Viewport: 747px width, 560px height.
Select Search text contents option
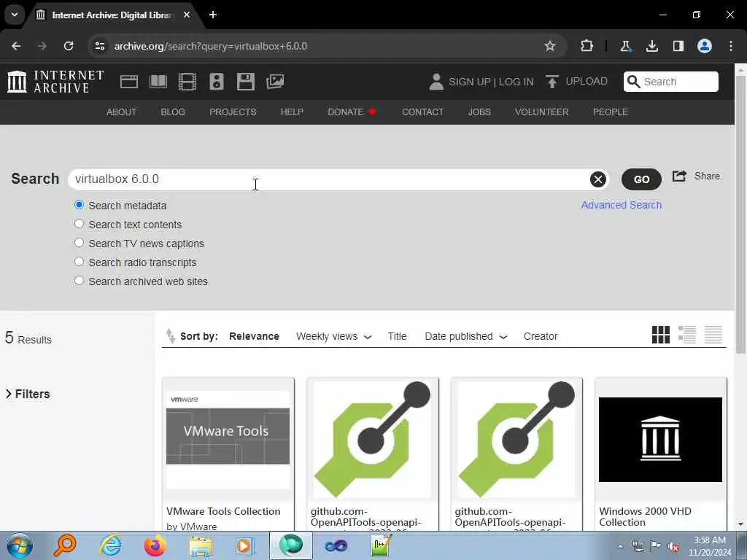click(79, 224)
